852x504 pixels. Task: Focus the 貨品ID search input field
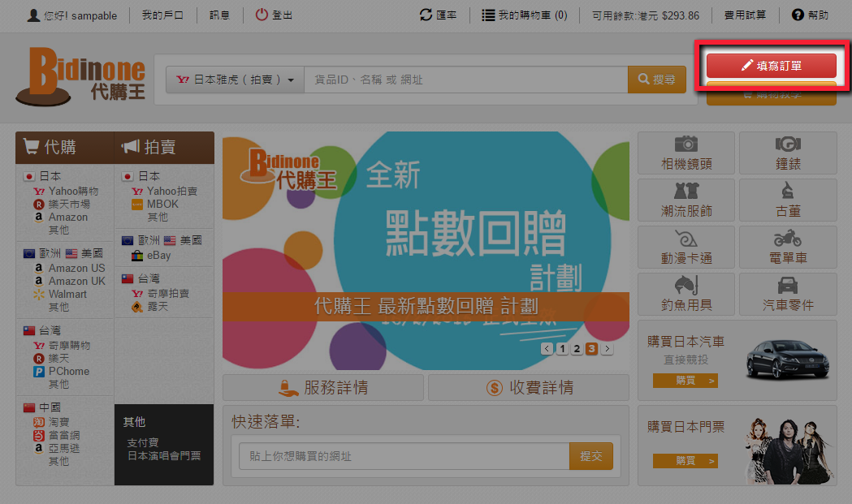pos(465,80)
